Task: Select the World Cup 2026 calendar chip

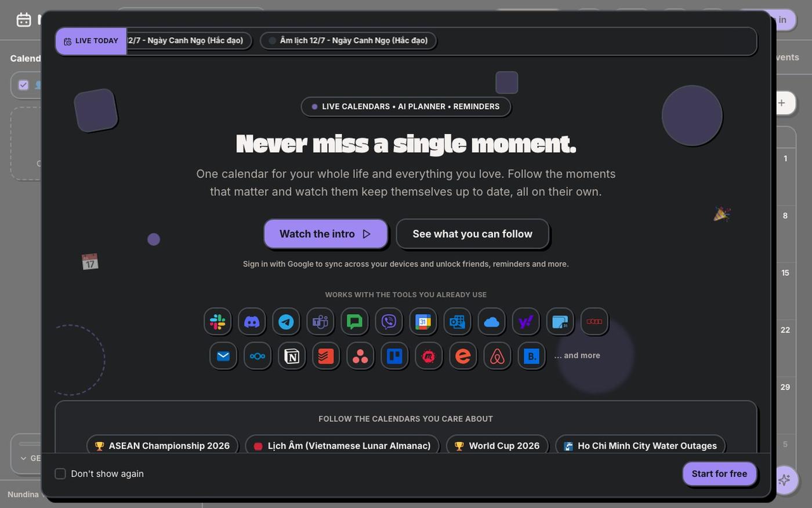Action: point(497,445)
